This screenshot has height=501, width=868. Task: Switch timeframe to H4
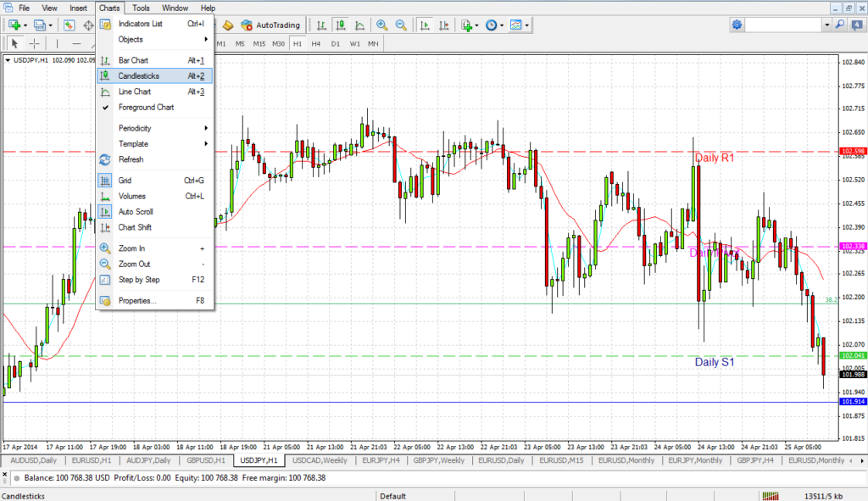point(316,43)
